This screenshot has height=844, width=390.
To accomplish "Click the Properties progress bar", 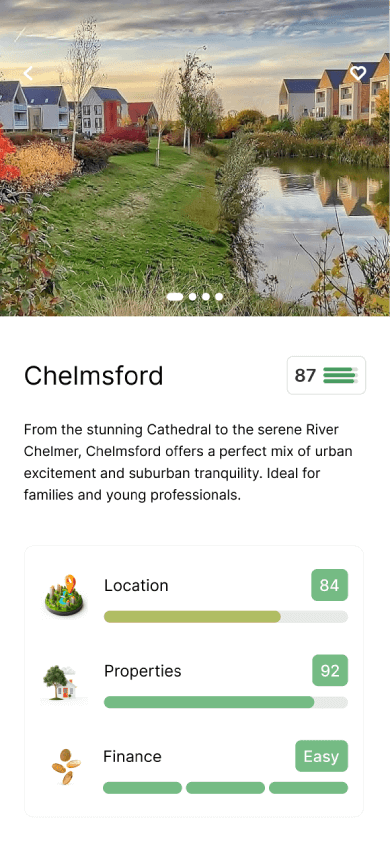I will tap(226, 702).
